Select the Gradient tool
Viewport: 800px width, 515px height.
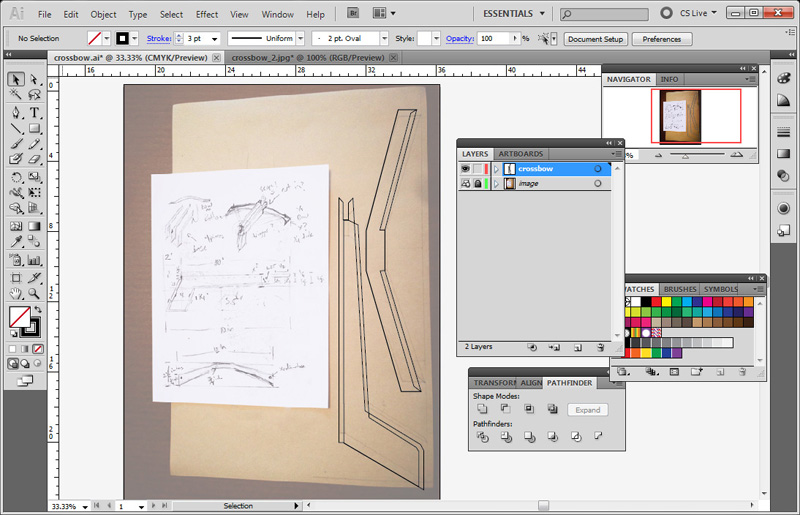[x=34, y=225]
